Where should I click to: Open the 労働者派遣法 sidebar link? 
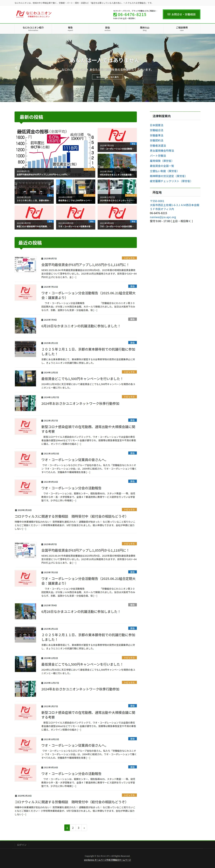158,146
